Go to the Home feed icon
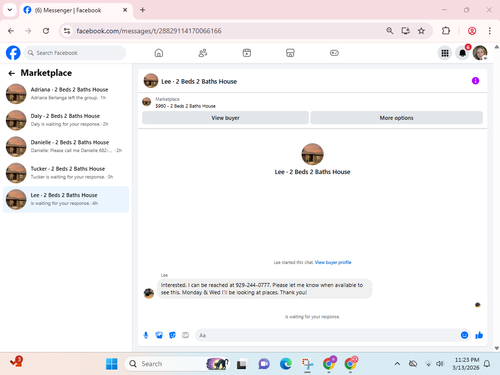The height and width of the screenshot is (375, 500). [159, 53]
